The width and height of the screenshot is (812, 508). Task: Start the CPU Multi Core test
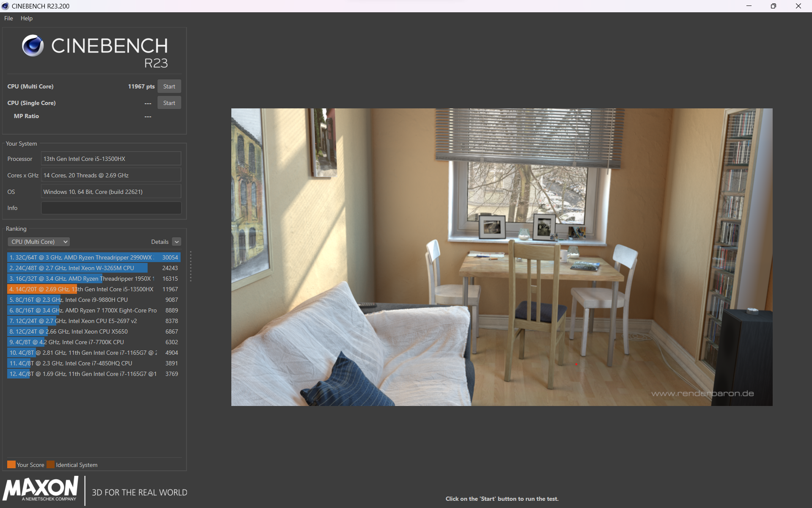pos(169,86)
